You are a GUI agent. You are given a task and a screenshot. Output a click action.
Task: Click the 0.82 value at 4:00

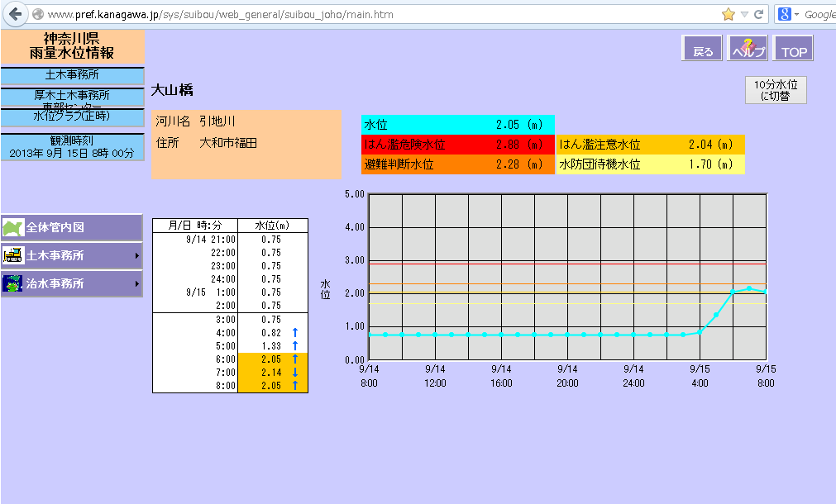271,333
